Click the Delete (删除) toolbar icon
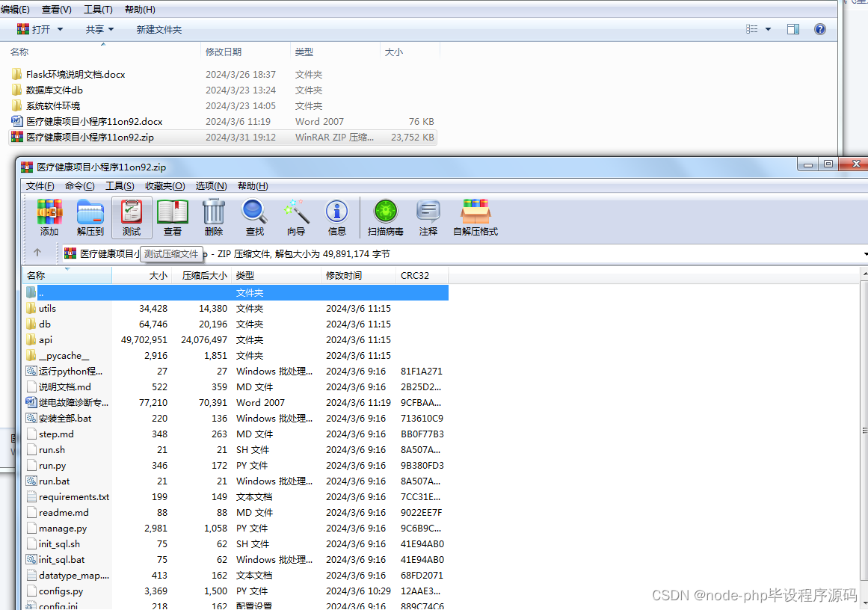868x610 pixels. coord(213,217)
